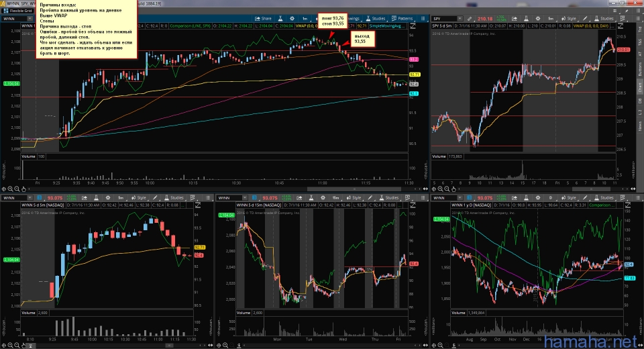Screen dimensions: 644x349
Task: Click share icon on the WYNN 5m chart
Action: coord(85,198)
